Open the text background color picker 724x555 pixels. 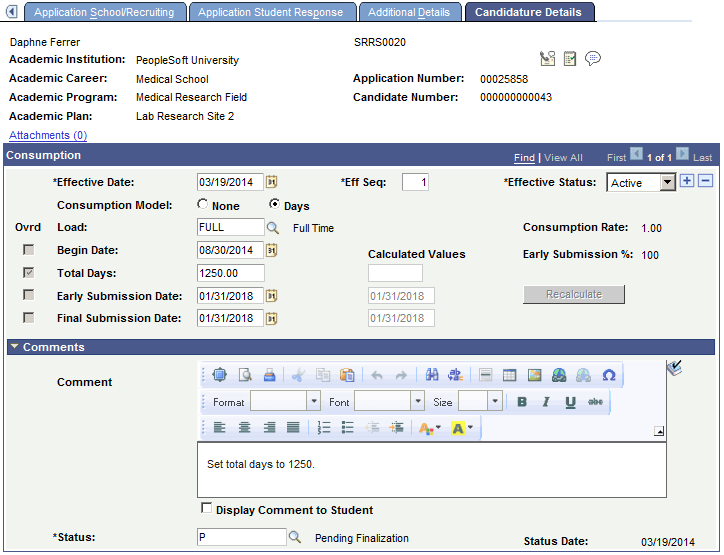(x=462, y=428)
